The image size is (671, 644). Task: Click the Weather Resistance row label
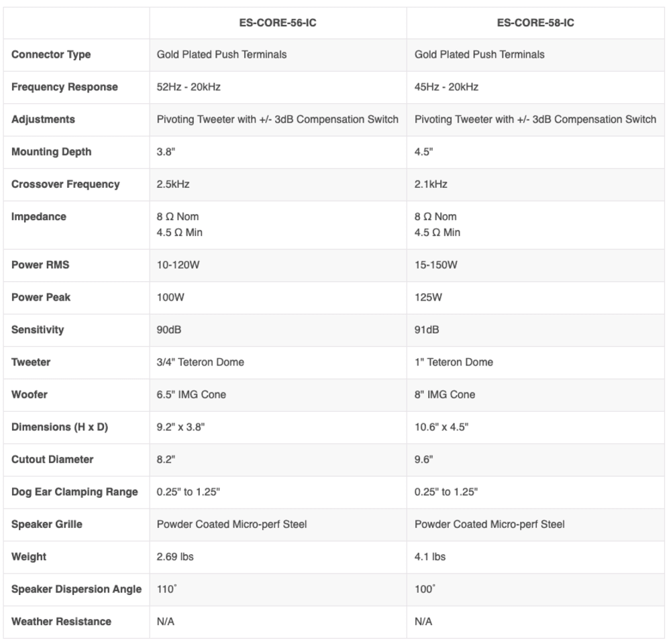coord(61,622)
